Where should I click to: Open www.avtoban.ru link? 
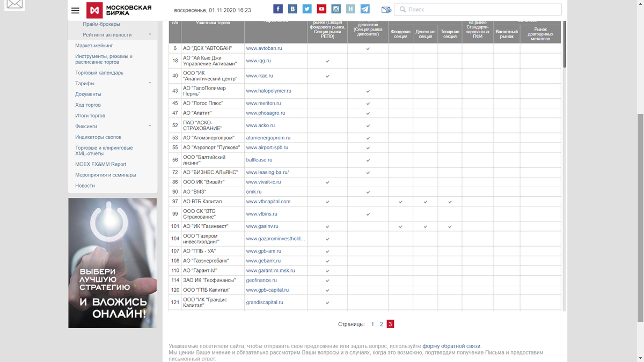264,48
